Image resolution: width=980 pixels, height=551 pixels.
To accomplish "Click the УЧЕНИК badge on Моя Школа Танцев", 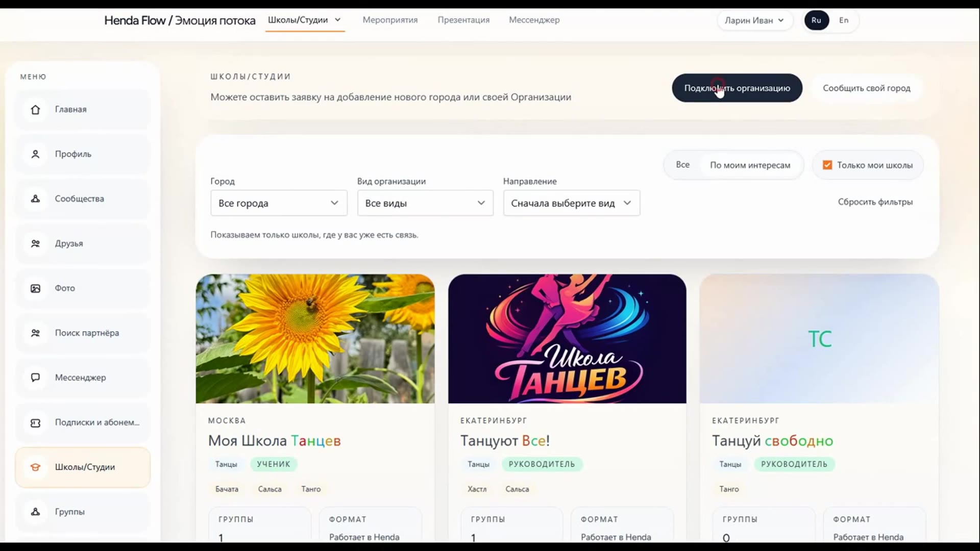I will pyautogui.click(x=274, y=464).
